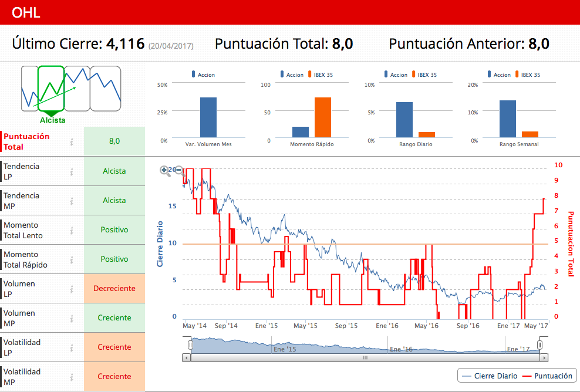Click Positivo value for Momento Total Rápido
The height and width of the screenshot is (392, 580).
(114, 259)
